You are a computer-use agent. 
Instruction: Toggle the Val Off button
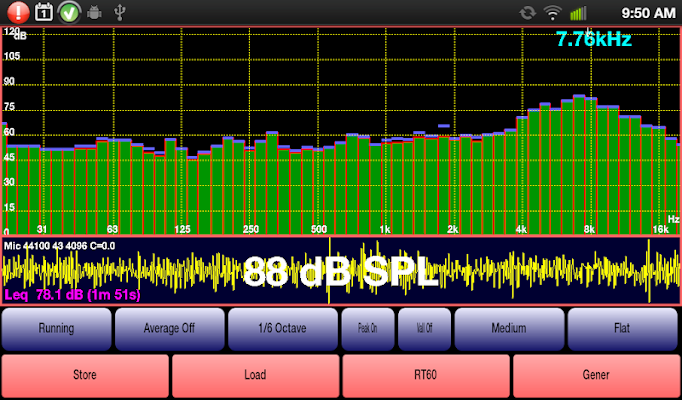pos(425,329)
